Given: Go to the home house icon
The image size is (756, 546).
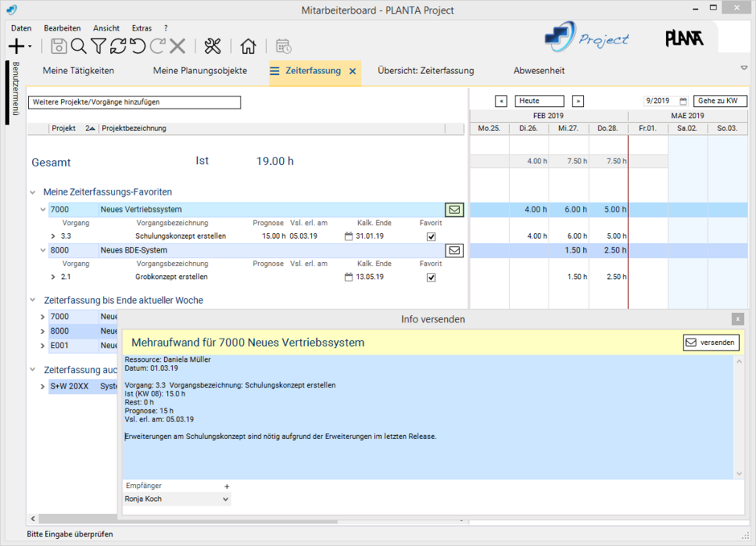Looking at the screenshot, I should [249, 47].
